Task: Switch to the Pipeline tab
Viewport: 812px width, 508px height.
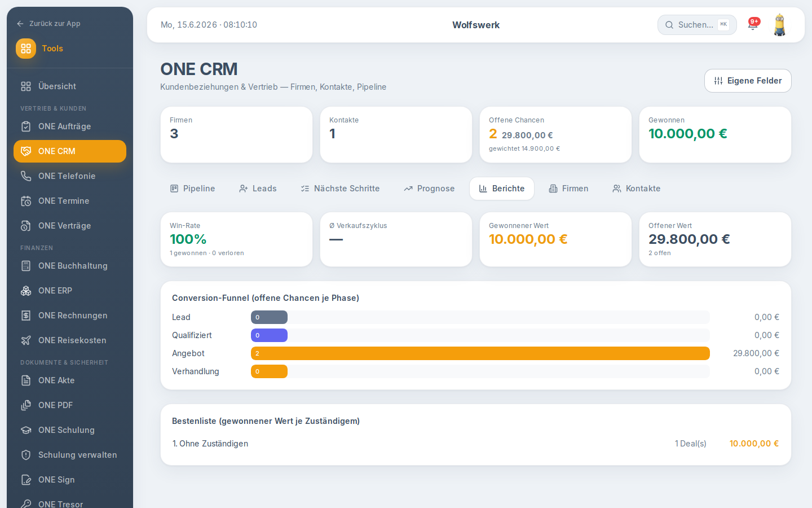Action: 192,189
